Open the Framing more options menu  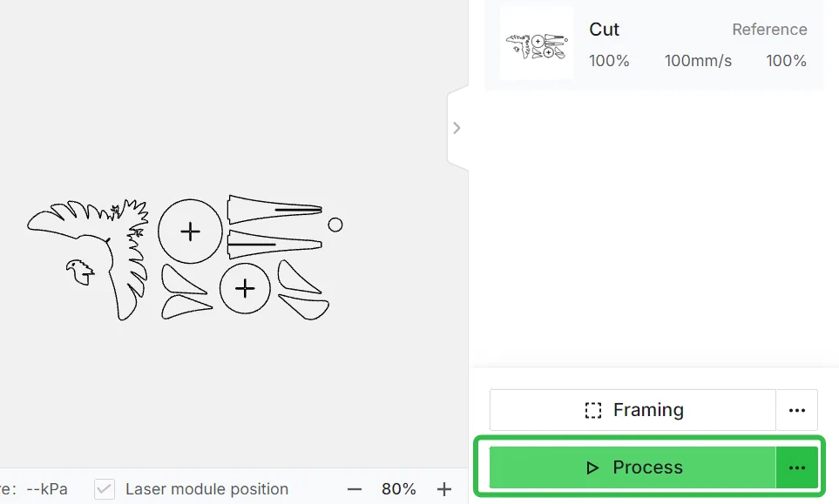pos(796,410)
